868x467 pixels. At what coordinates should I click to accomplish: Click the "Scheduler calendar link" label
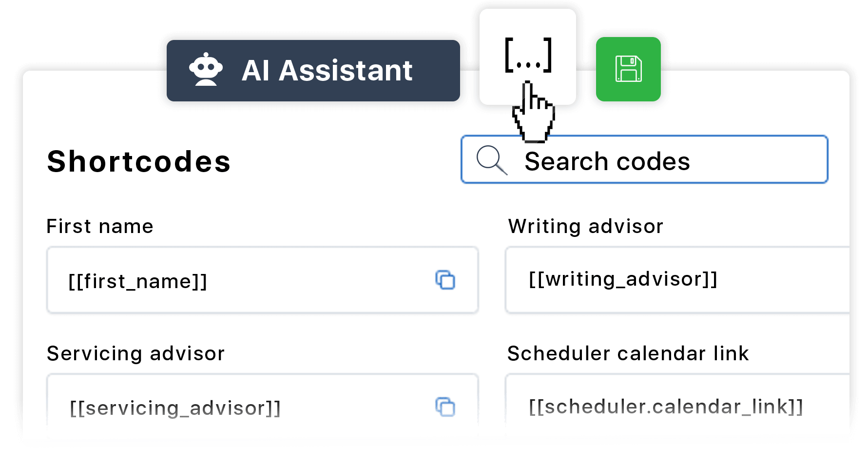pos(628,353)
